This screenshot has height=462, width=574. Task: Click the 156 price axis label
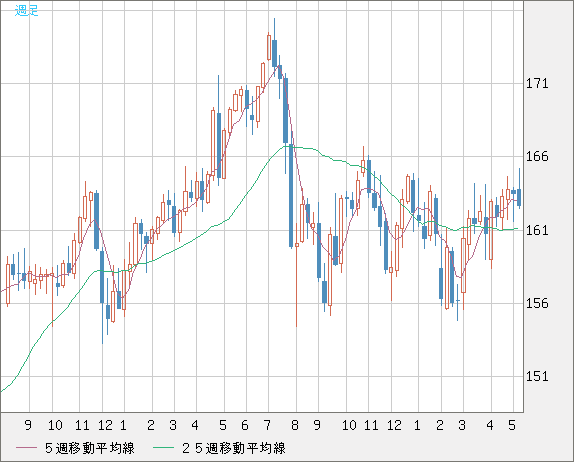(537, 303)
